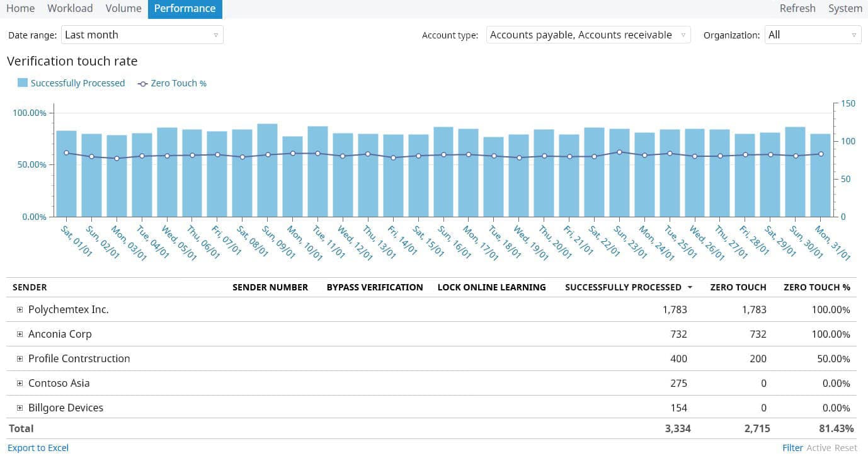Click the Filter link below the table
Image resolution: width=868 pixels, height=463 pixels.
point(792,448)
